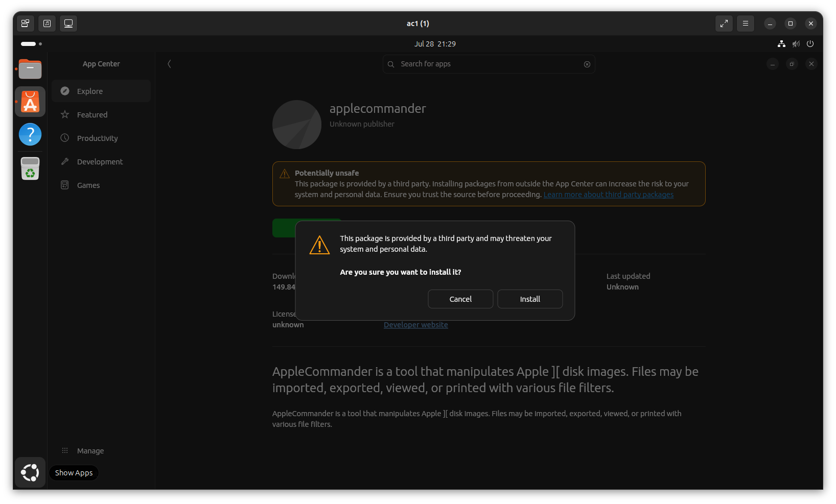
Task: Open the viewer hamburger menu
Action: (746, 23)
